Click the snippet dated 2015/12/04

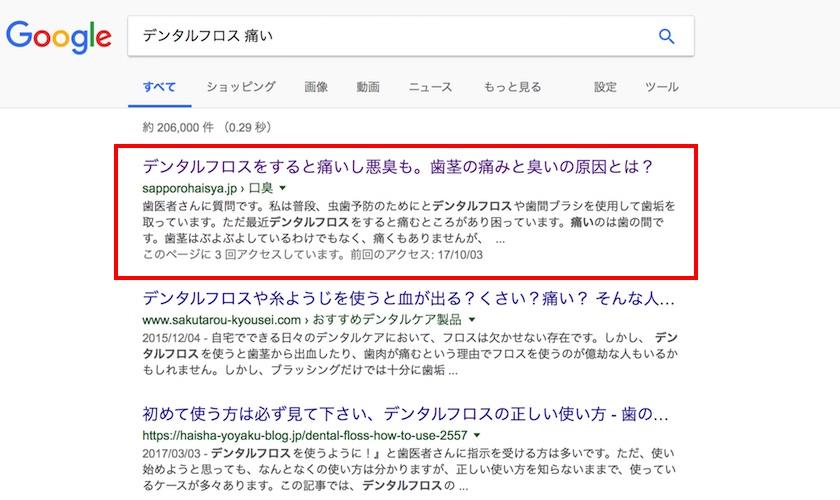coord(410,354)
